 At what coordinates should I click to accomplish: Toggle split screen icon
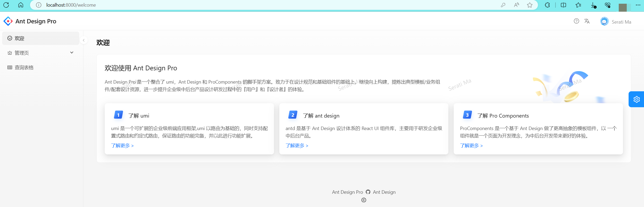[563, 5]
